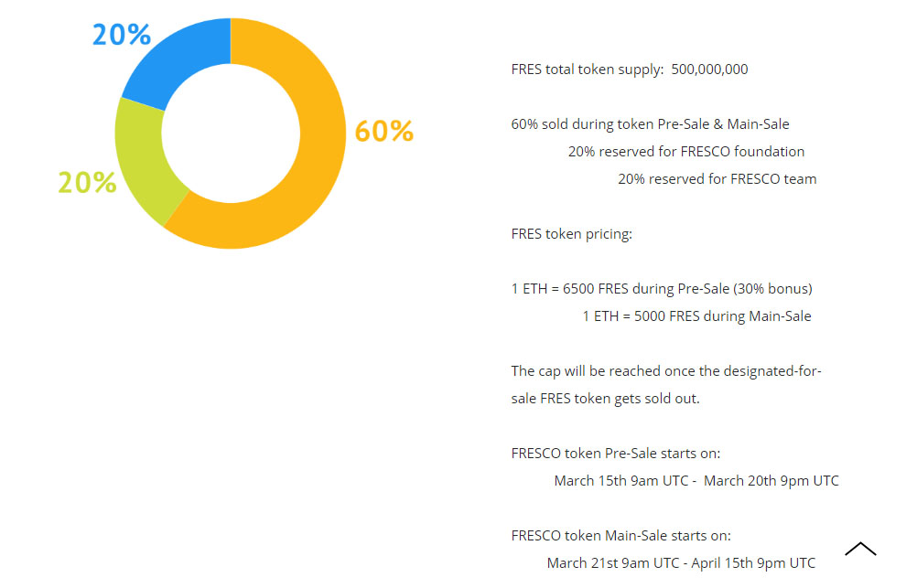Click the 5000 FRES Main-Sale rate line

696,316
